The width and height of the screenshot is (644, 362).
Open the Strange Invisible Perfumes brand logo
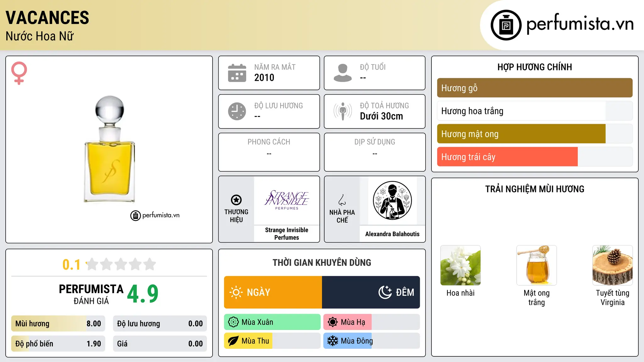286,200
